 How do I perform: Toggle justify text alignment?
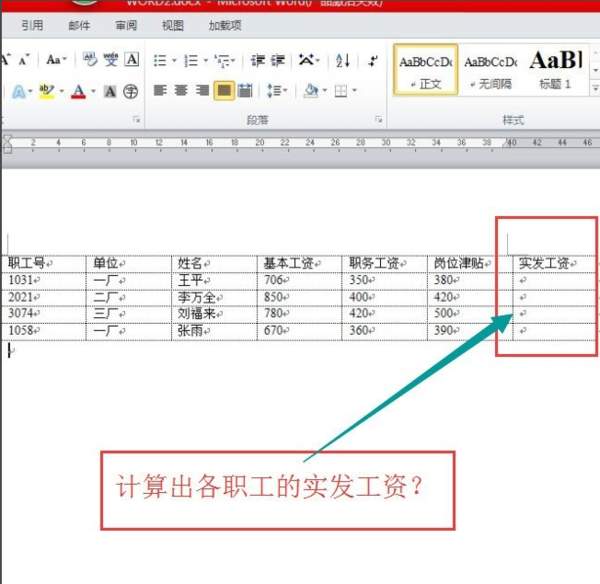click(x=224, y=91)
